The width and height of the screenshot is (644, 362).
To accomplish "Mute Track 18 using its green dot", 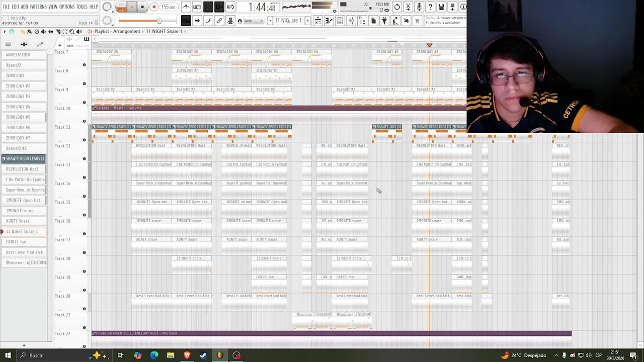I will (x=84, y=271).
